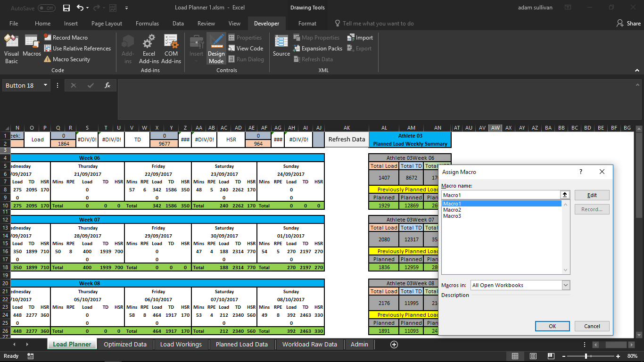The image size is (644, 362).
Task: Open the Name Box dropdown arrow
Action: (46, 85)
